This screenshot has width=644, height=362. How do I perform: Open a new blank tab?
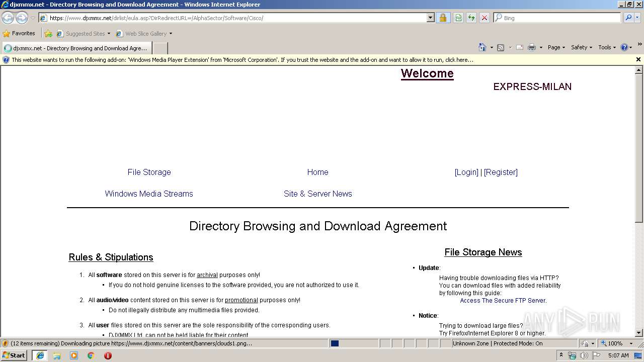(160, 48)
